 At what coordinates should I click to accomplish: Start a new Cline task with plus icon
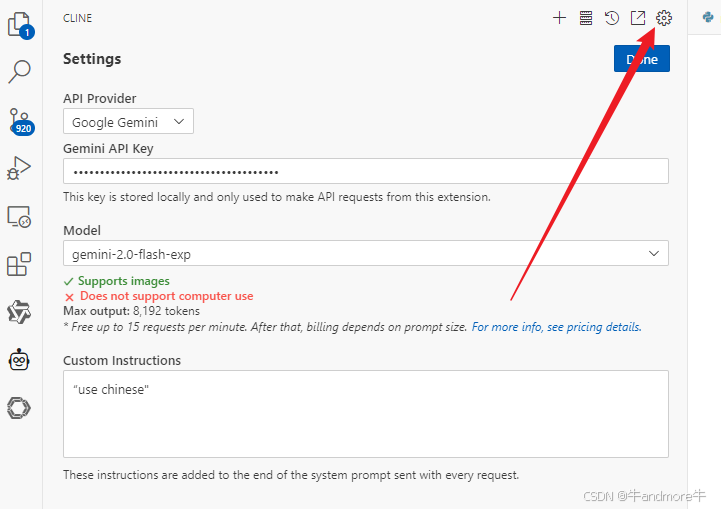(559, 18)
